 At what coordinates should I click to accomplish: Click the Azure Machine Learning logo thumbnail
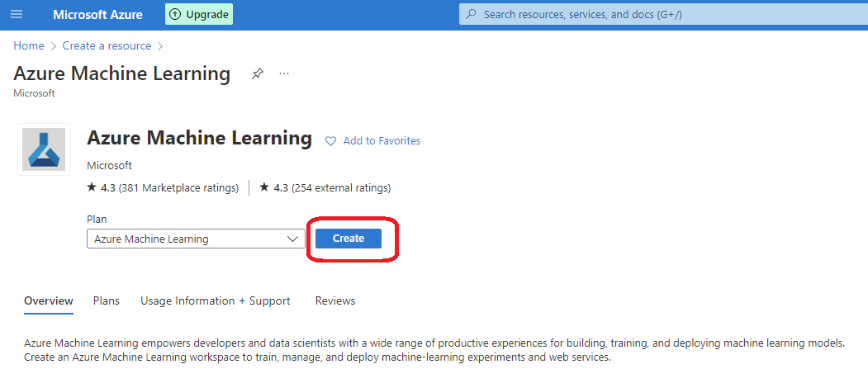pyautogui.click(x=44, y=149)
